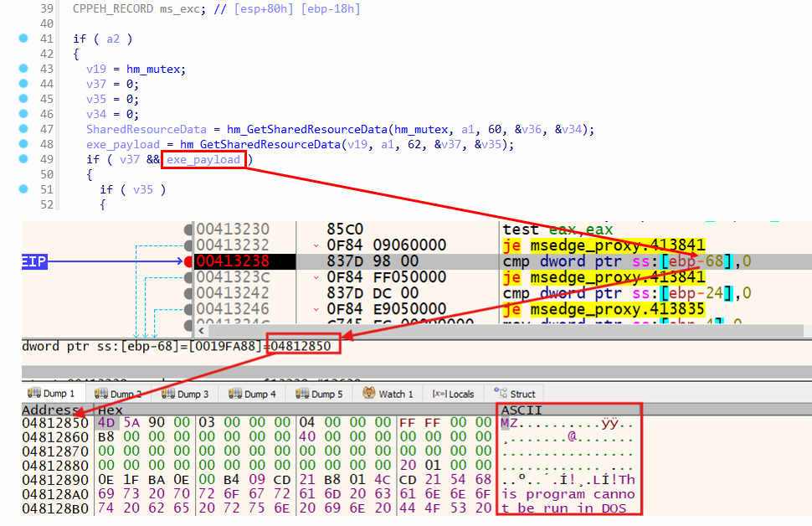
Task: Toggle breakpoint dot on line 47
Action: click(23, 128)
